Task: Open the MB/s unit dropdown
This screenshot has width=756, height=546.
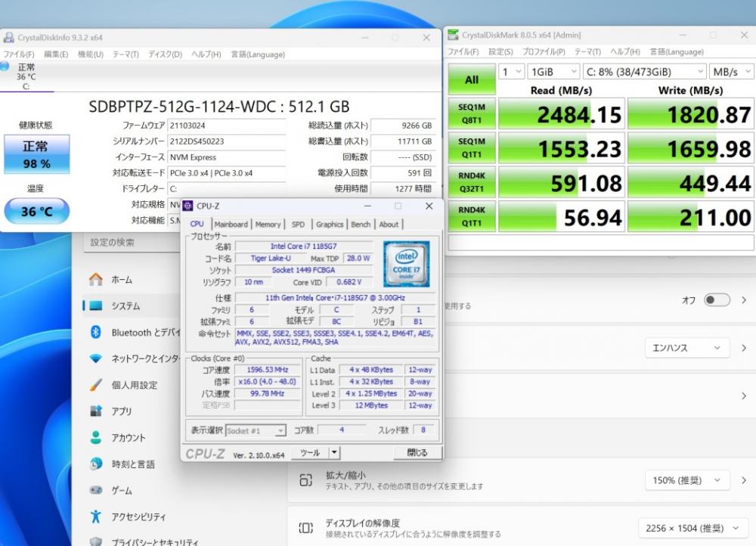Action: coord(731,72)
